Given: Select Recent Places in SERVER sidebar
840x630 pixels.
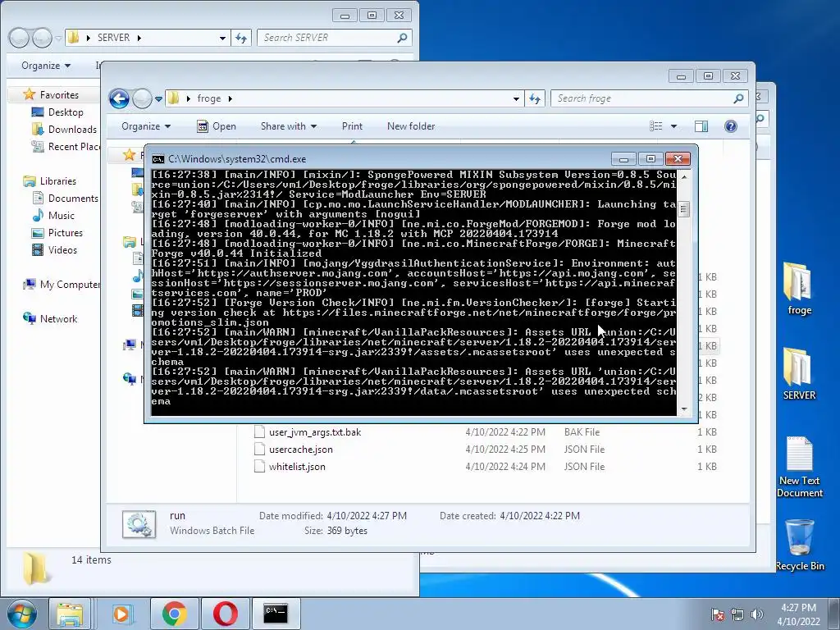Looking at the screenshot, I should [x=66, y=146].
